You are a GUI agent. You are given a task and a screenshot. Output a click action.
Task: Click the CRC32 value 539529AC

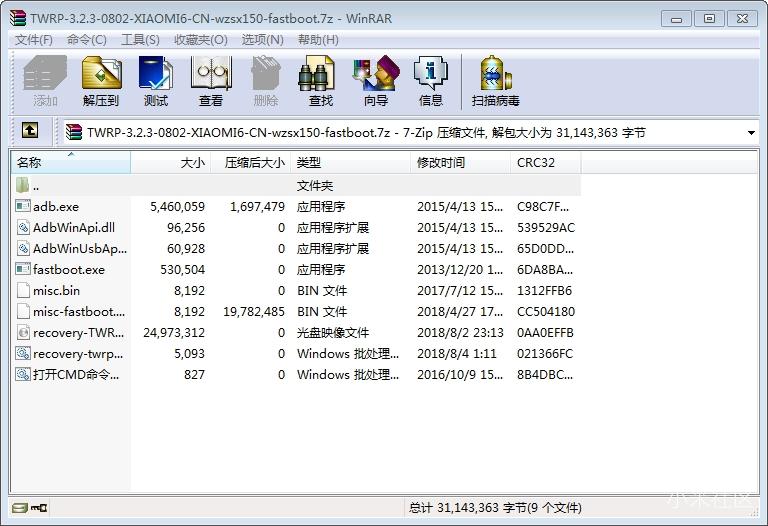click(x=546, y=228)
